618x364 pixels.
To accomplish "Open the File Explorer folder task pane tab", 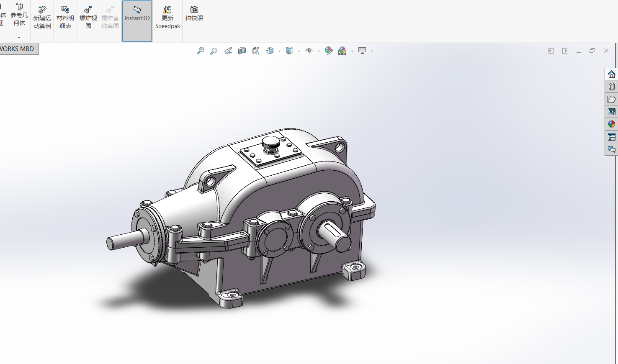I will click(611, 99).
